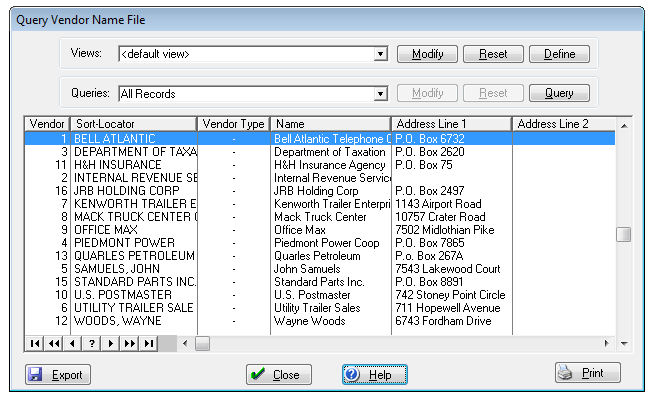Screen dimensions: 653x400
Task: Sort by the Sort-Locator column header
Action: (x=133, y=124)
